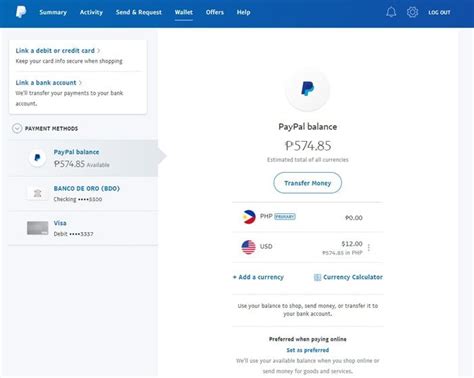Image resolution: width=474 pixels, height=378 pixels.
Task: Click LOG OUT
Action: click(439, 12)
